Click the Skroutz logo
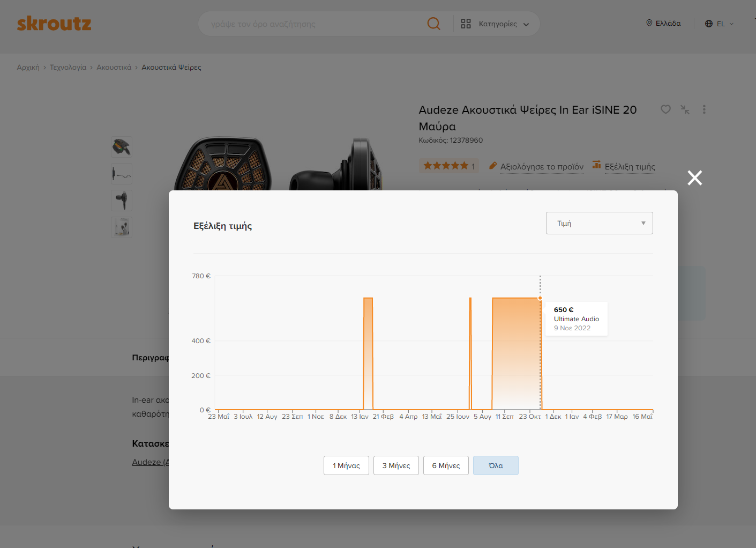The height and width of the screenshot is (548, 756). pos(54,24)
